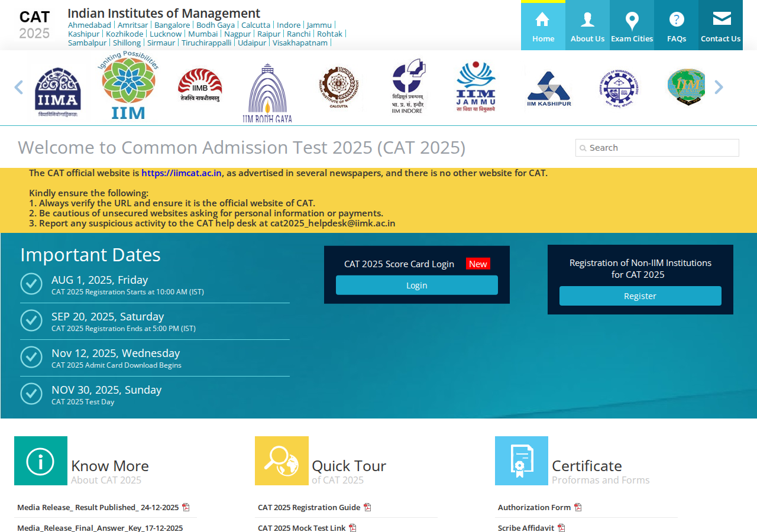
Task: Open the Ranchi campus link
Action: pos(299,34)
